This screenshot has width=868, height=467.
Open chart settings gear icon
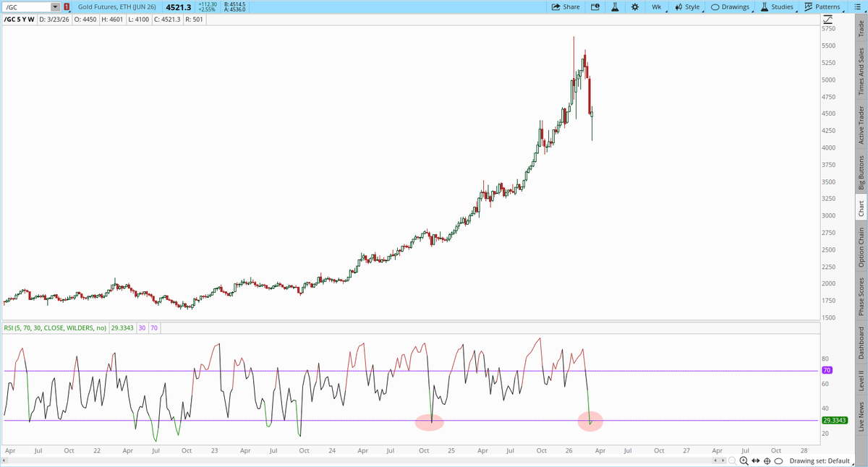tap(634, 7)
